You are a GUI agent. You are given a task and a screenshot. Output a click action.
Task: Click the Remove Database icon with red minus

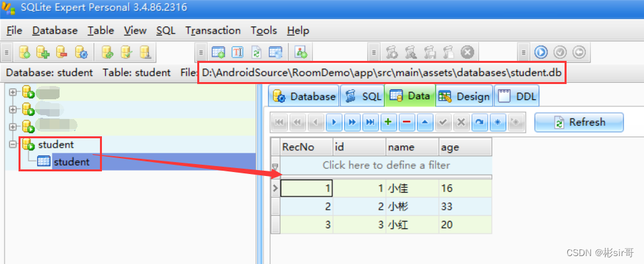(x=62, y=52)
